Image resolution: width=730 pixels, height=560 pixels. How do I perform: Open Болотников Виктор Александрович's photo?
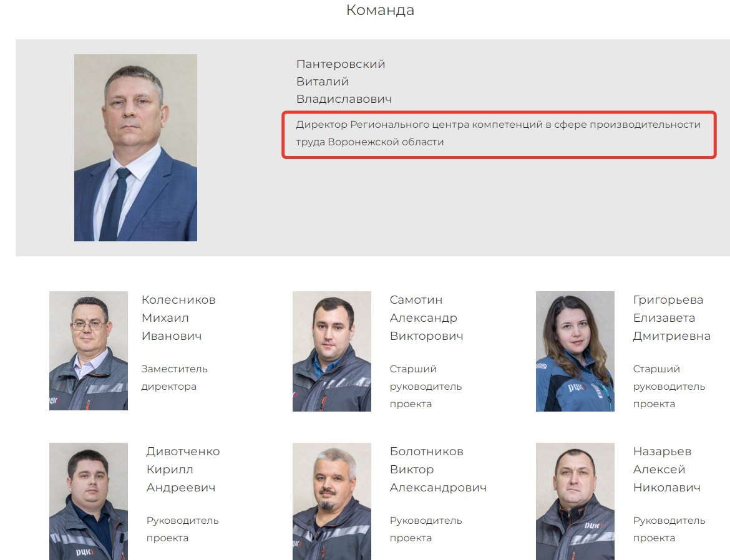[x=331, y=501]
